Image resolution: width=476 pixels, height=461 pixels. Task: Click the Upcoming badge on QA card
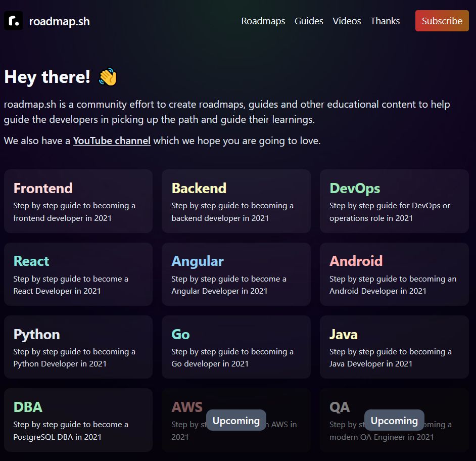point(394,420)
